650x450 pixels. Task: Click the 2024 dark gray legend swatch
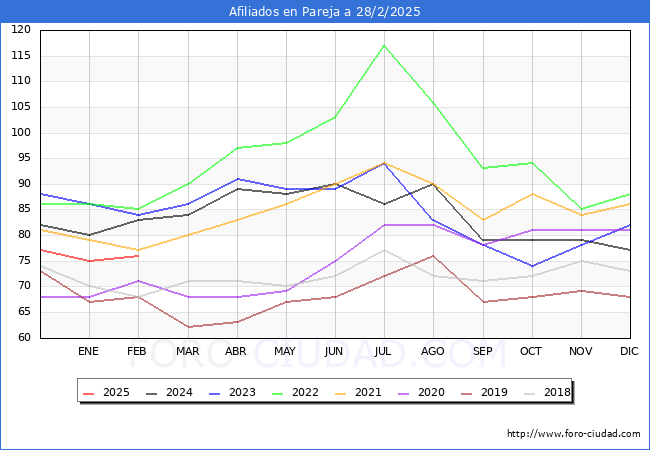pos(152,393)
